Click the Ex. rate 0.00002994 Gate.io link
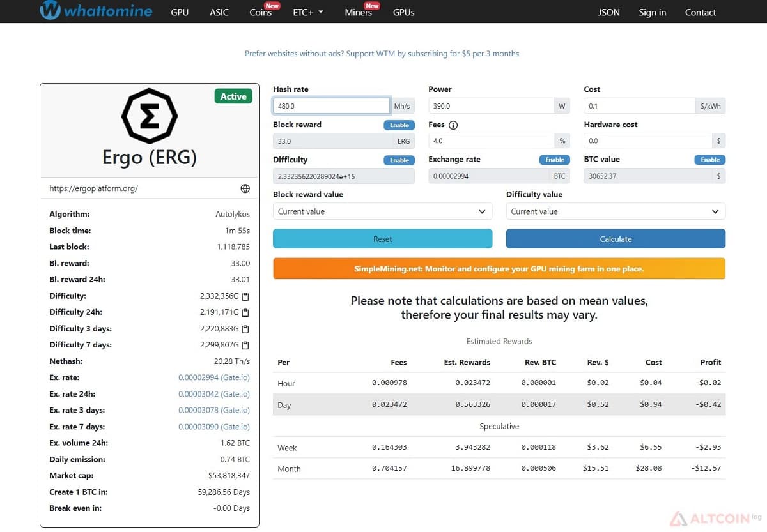 (x=214, y=378)
